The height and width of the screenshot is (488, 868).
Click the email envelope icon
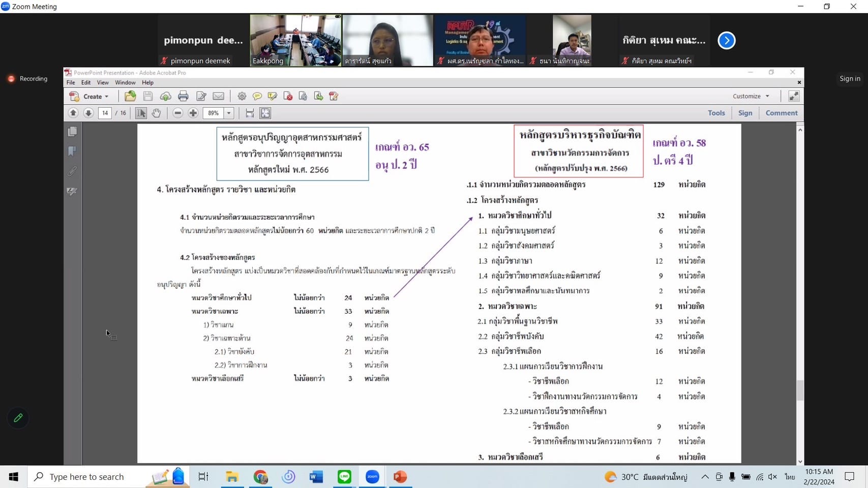coord(218,96)
